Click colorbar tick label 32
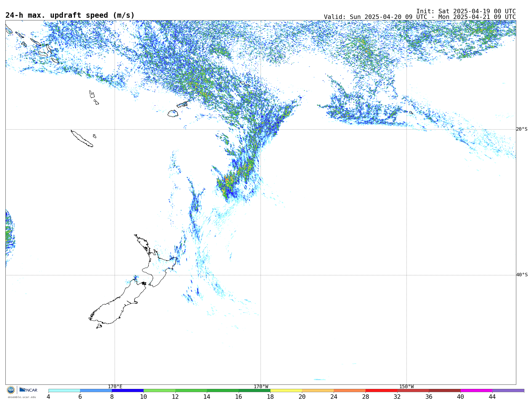532x400 pixels. (x=397, y=397)
